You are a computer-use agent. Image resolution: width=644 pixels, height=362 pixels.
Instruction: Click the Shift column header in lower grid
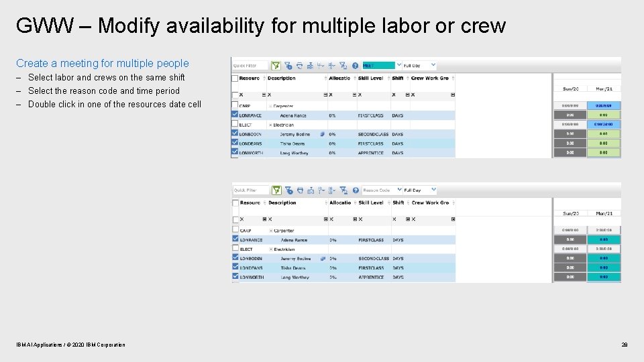[398, 202]
